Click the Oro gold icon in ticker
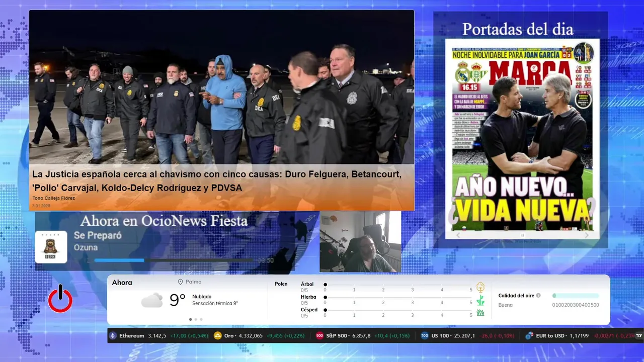The width and height of the screenshot is (644, 362). [x=218, y=335]
